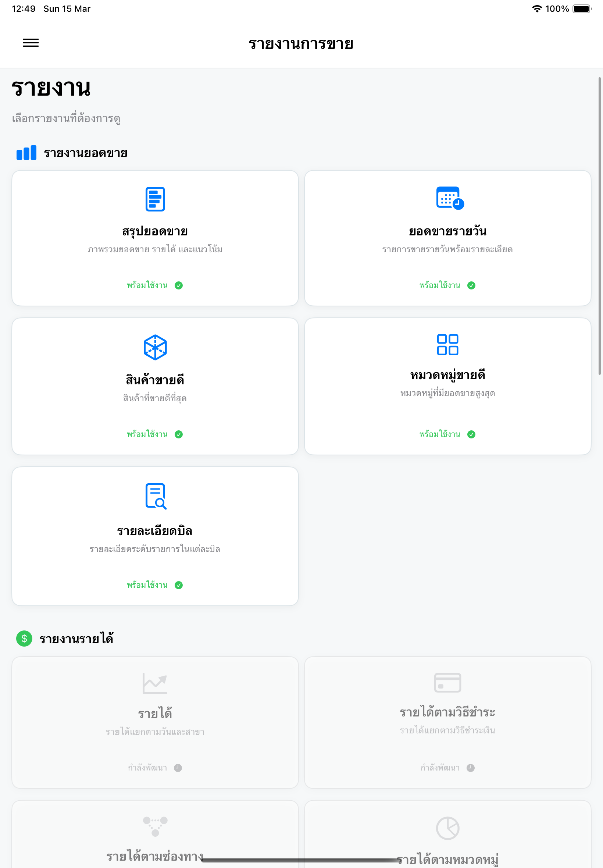This screenshot has width=603, height=868.
Task: Tap the สรุปยอดขาย document icon
Action: (x=155, y=199)
